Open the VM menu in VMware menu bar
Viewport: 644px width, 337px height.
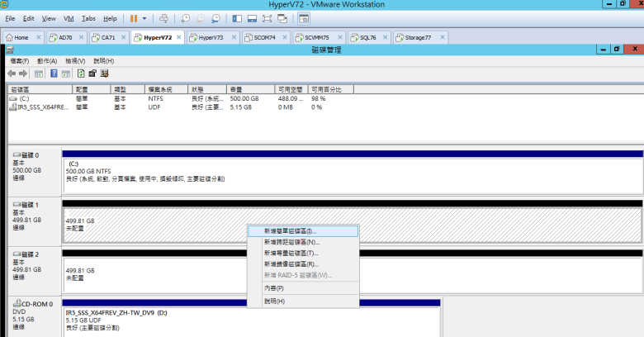coord(69,17)
